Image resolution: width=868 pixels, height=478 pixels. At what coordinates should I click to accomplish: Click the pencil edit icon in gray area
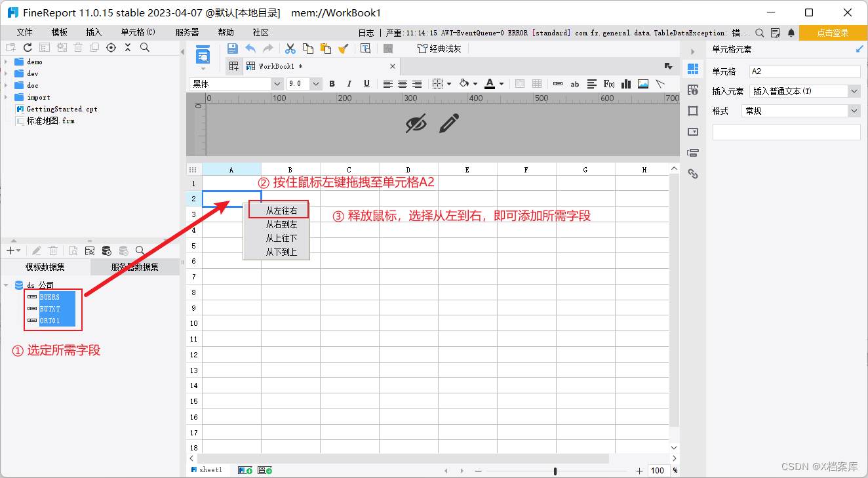[x=449, y=123]
